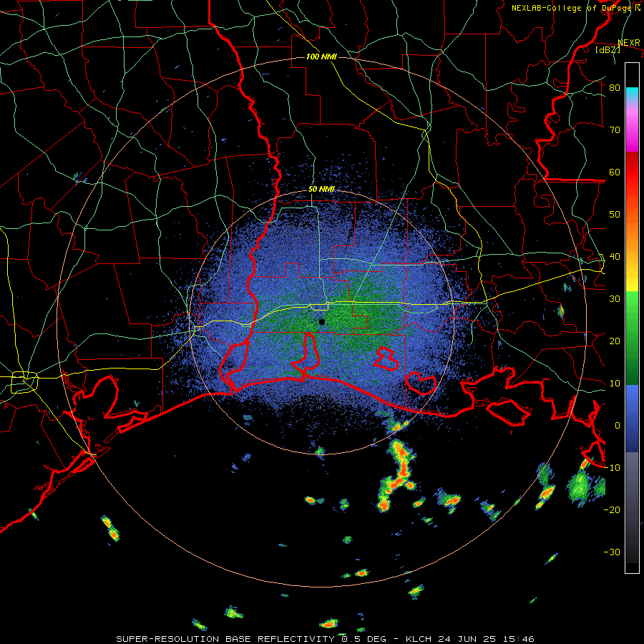Click the 30 value on dBZ scale
644x644 pixels.
coord(615,299)
